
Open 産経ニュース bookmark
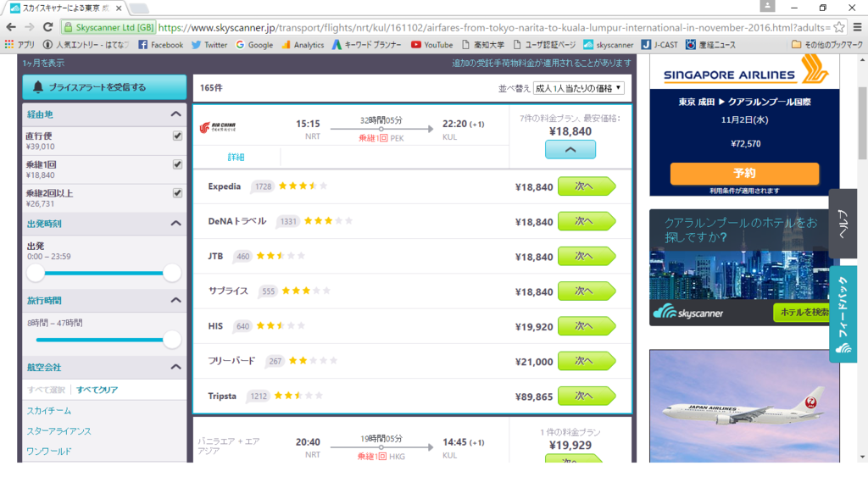pyautogui.click(x=710, y=45)
